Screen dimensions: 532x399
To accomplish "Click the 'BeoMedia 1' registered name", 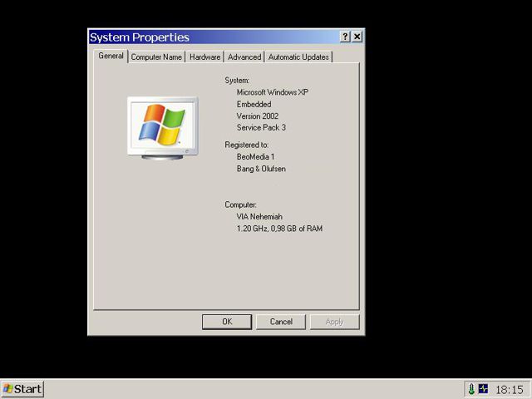I will [x=255, y=157].
